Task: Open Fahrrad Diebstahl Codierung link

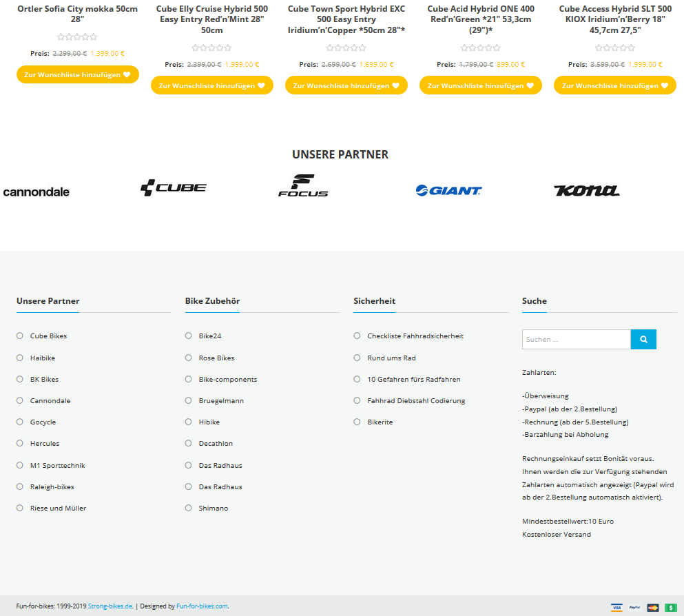Action: point(416,401)
